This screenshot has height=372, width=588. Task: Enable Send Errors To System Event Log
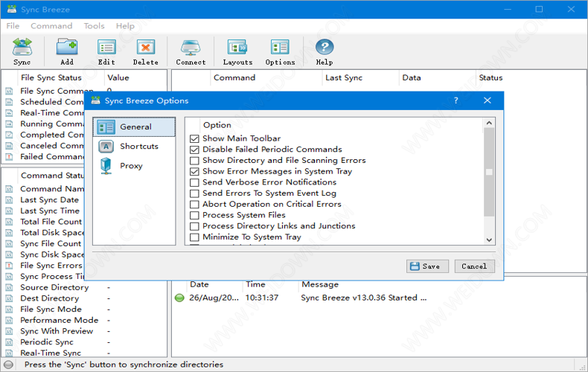[194, 193]
